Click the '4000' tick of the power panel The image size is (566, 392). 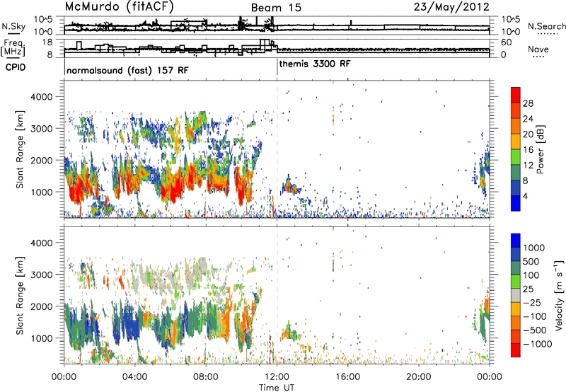[x=42, y=97]
